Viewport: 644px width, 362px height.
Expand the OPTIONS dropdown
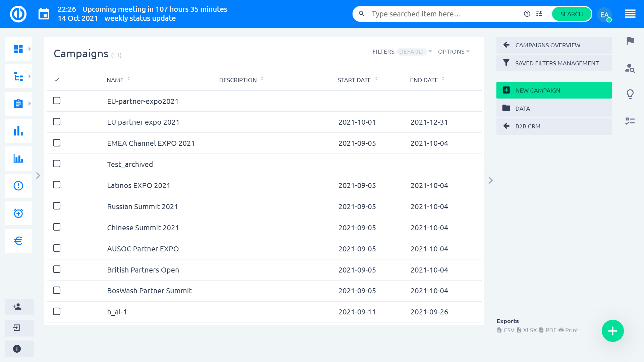point(453,52)
